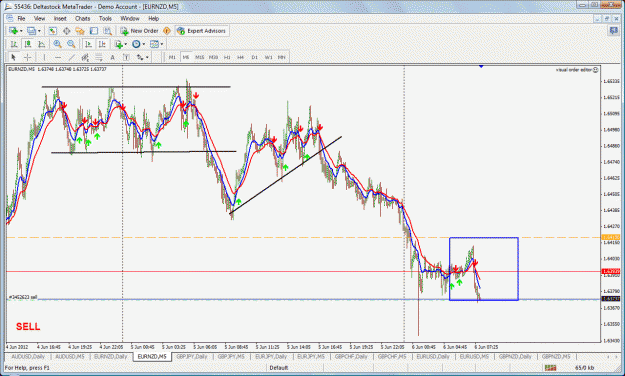Select the Cursor arrow tool

pos(13,57)
